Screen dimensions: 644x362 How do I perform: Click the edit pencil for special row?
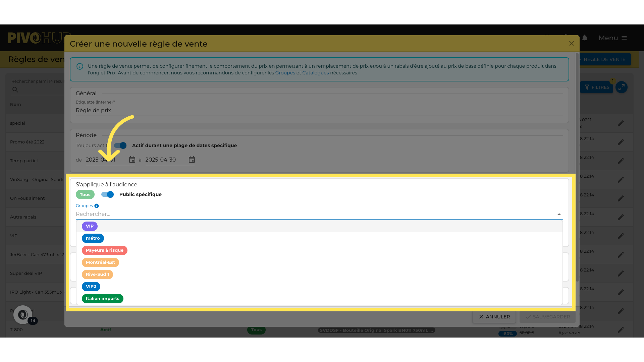click(621, 123)
